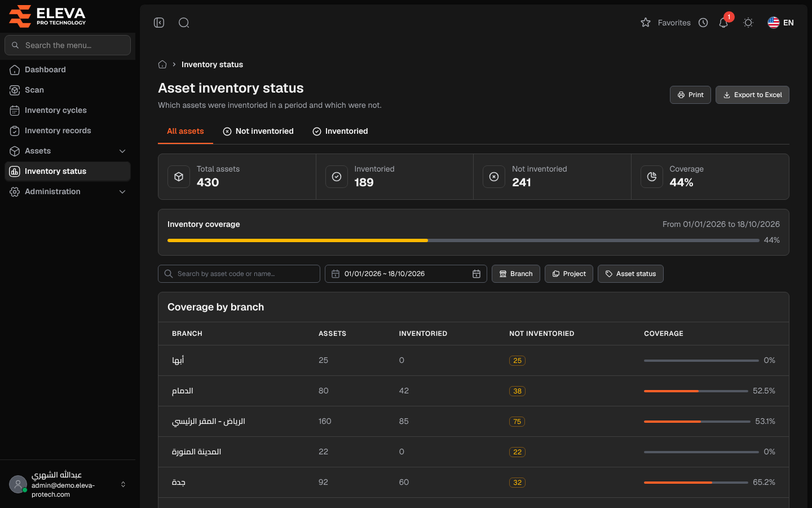
Task: Open the top bar search magnifier
Action: pyautogui.click(x=184, y=23)
